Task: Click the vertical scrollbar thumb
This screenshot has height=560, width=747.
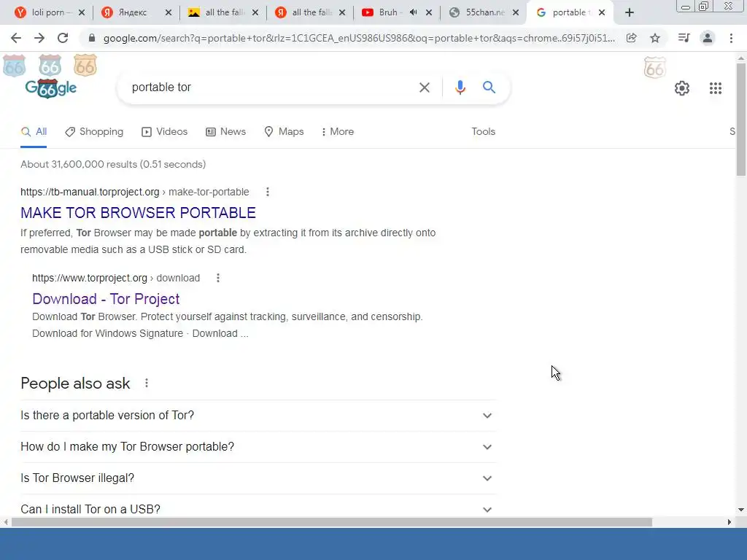Action: (741, 119)
